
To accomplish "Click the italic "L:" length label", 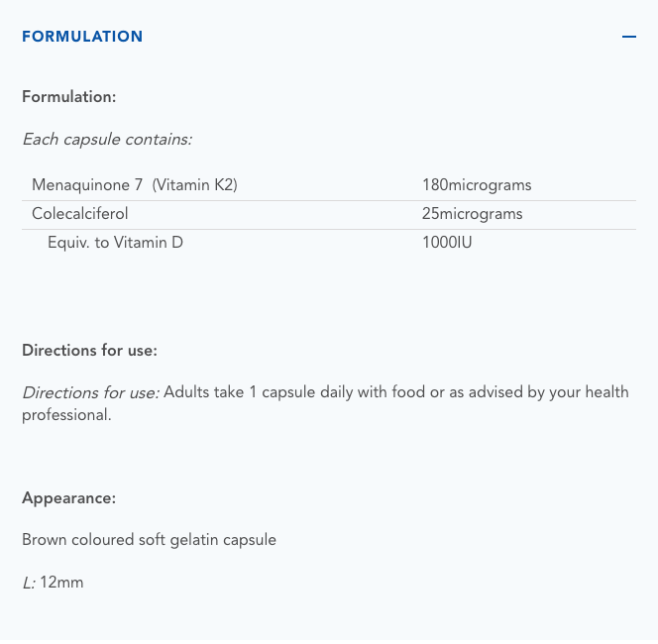I will (29, 583).
